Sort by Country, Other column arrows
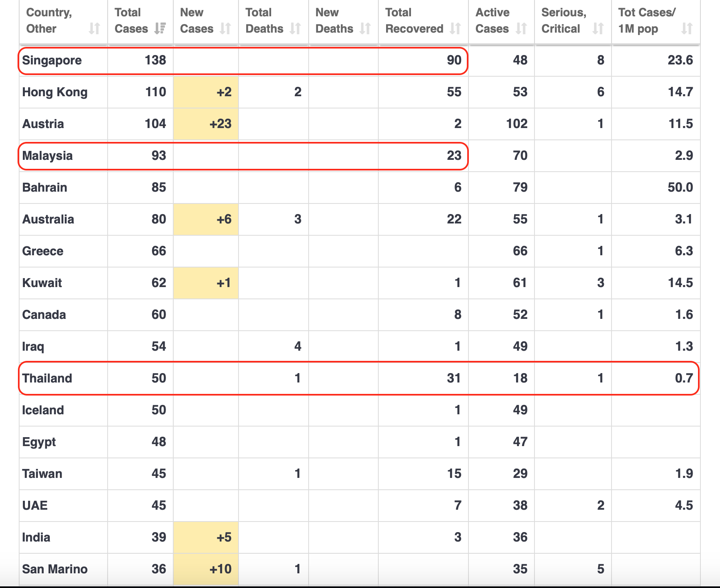 [95, 29]
